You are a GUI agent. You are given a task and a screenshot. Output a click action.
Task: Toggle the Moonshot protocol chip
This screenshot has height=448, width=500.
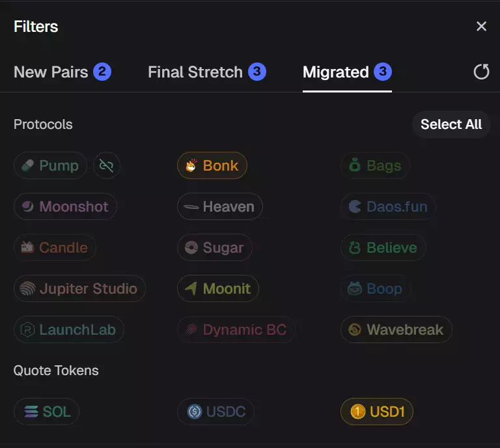point(65,206)
